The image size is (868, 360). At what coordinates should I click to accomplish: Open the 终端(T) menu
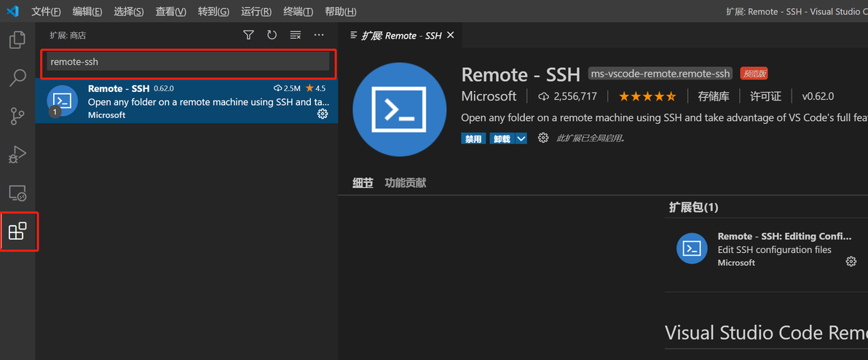[x=298, y=12]
